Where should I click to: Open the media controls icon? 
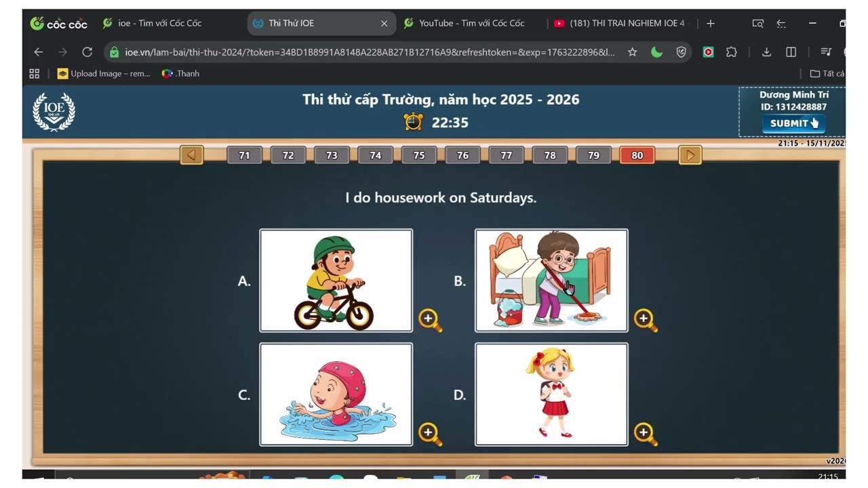(825, 52)
